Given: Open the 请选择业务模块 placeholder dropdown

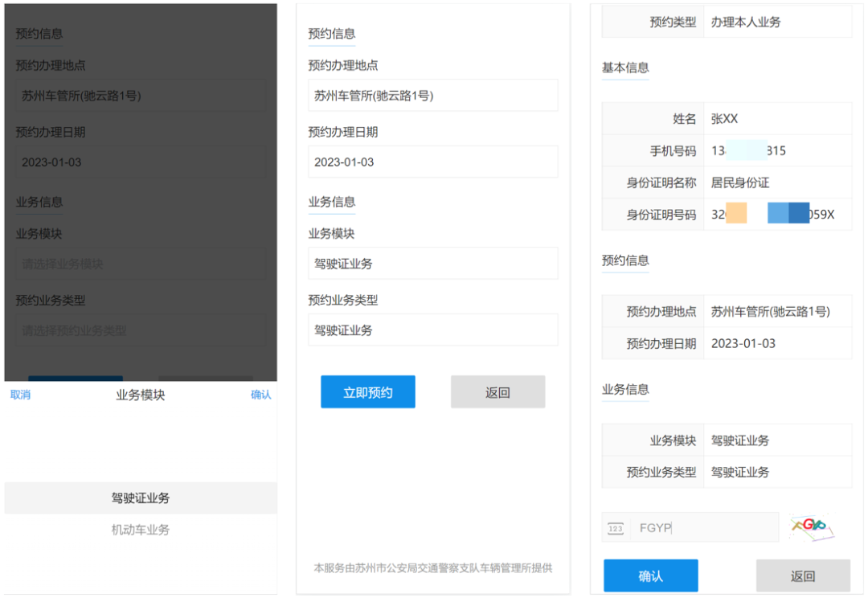Looking at the screenshot, I should [141, 264].
